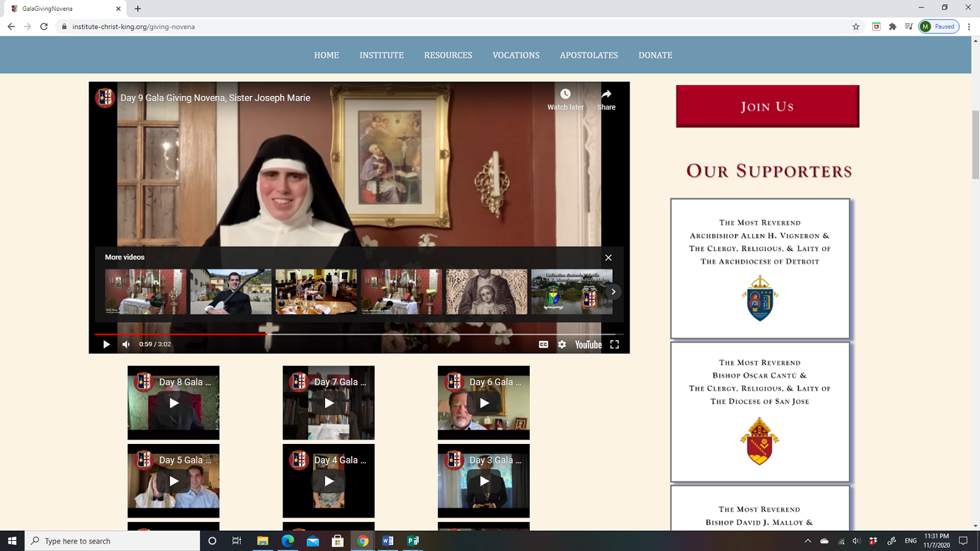Open Word from the taskbar
Viewport: 980px width, 551px height.
[x=388, y=541]
